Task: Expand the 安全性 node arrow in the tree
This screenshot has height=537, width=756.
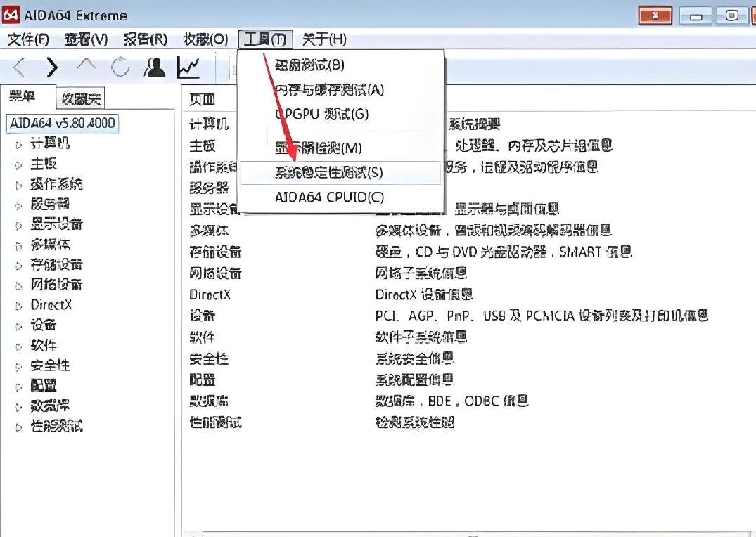Action: coord(18,367)
